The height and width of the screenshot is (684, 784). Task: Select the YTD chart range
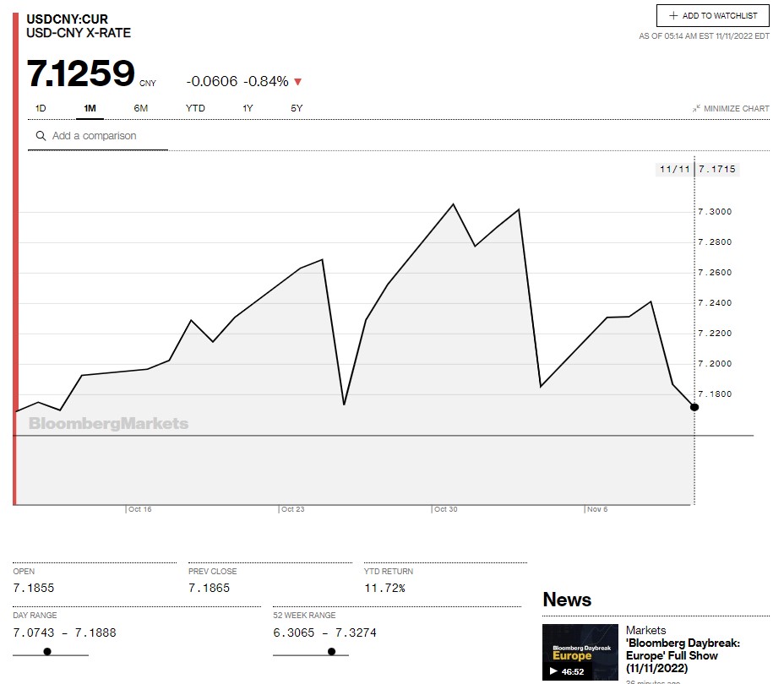(x=195, y=108)
